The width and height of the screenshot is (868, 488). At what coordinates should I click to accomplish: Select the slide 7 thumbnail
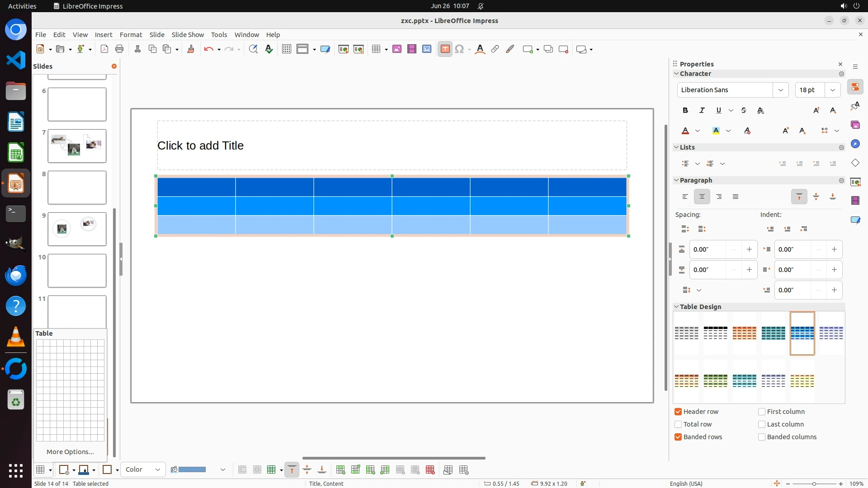[77, 146]
